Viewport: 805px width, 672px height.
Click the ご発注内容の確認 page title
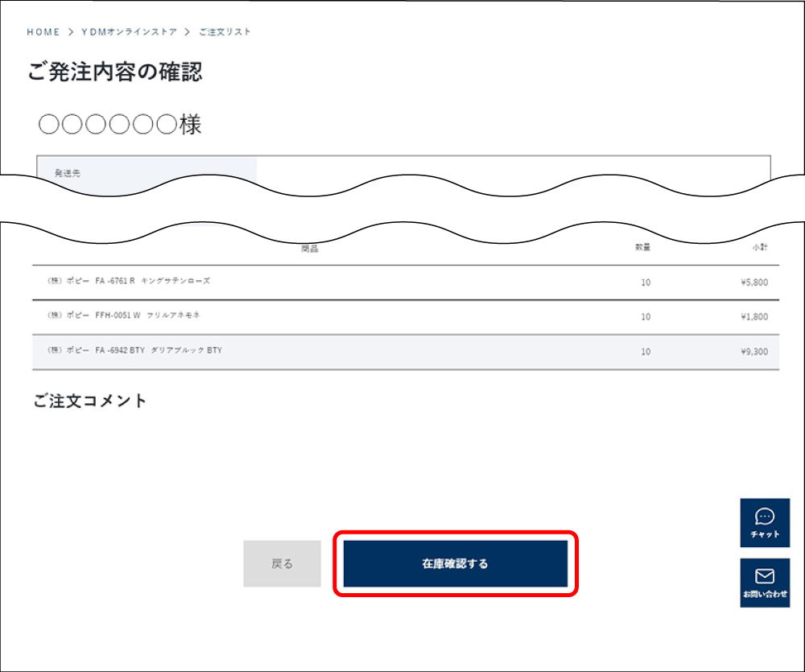pyautogui.click(x=115, y=72)
